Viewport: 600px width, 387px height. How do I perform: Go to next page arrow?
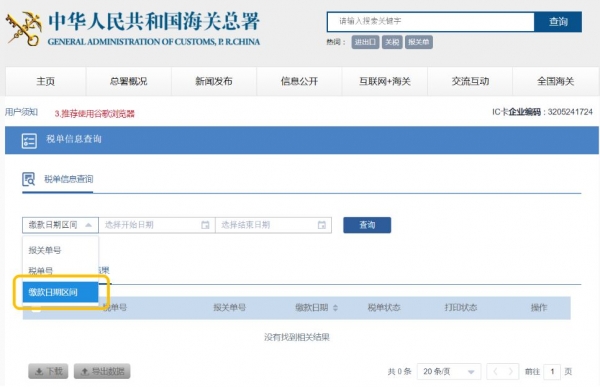coord(510,371)
